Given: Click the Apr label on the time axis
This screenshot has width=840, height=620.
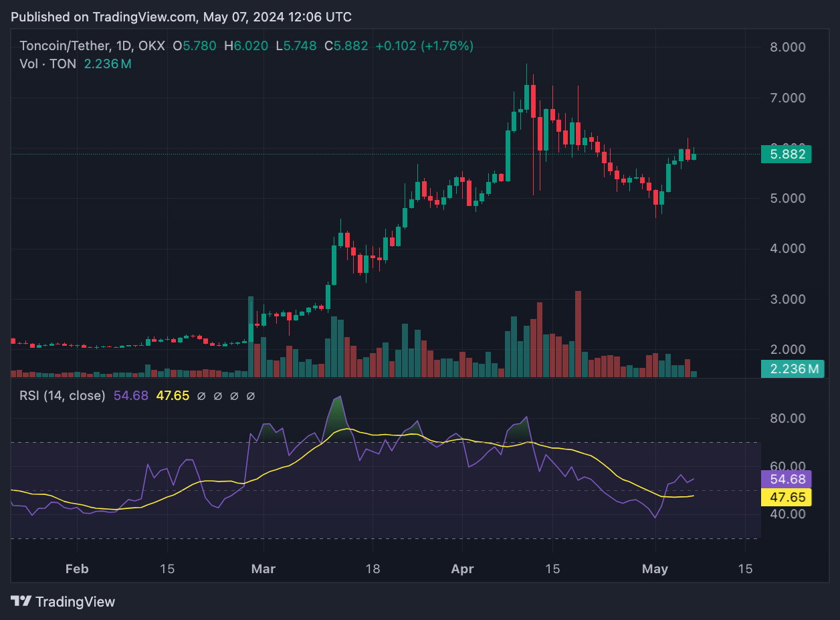Looking at the screenshot, I should pos(462,569).
